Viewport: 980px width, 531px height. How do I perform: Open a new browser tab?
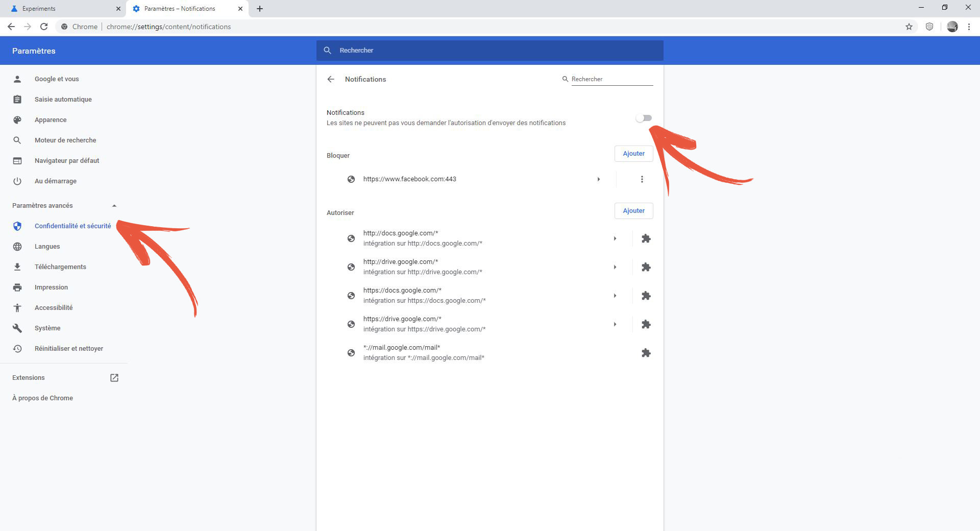point(260,9)
